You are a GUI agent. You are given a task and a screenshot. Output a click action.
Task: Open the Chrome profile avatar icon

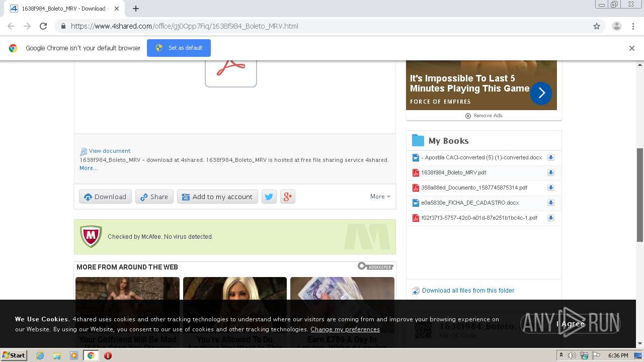click(x=616, y=26)
